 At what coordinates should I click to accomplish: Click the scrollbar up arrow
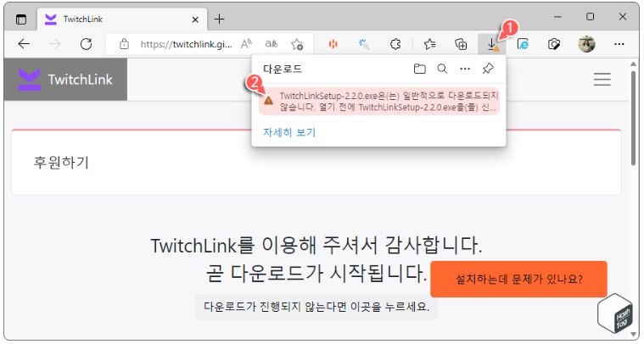633,64
